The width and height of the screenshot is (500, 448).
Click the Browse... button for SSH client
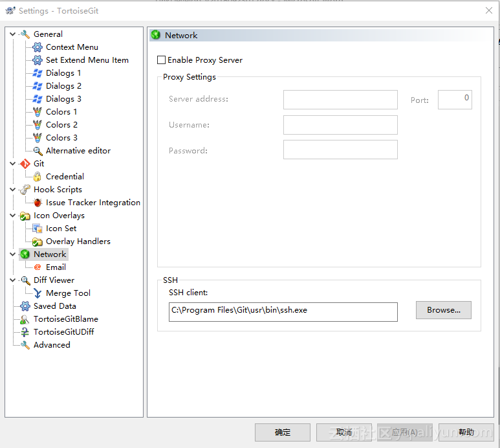[x=443, y=310]
